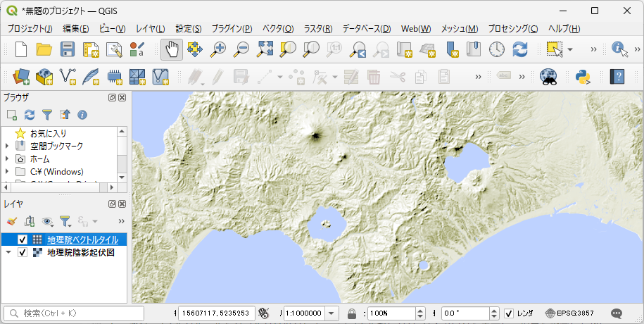Click the New Map View icon
The width and height of the screenshot is (644, 324).
405,49
